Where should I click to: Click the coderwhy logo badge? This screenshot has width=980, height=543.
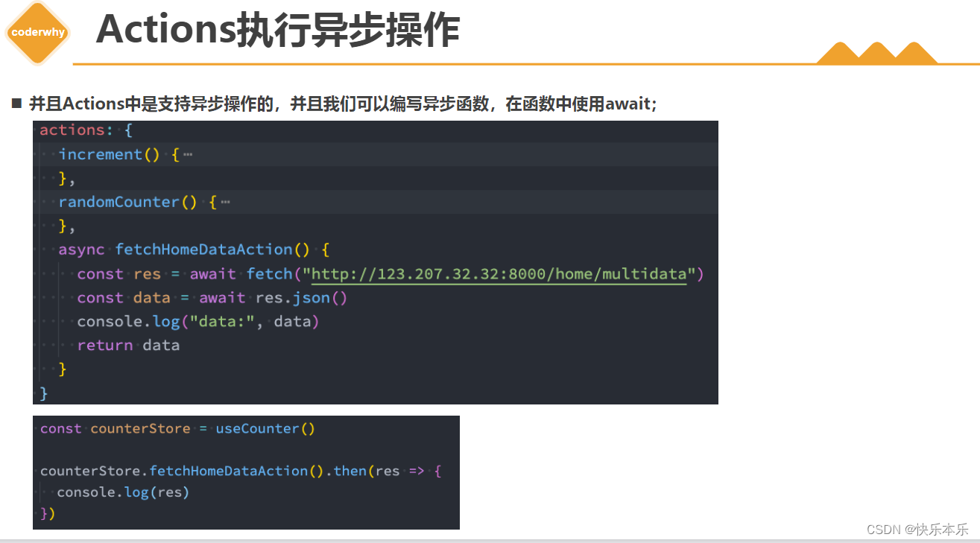(x=37, y=32)
